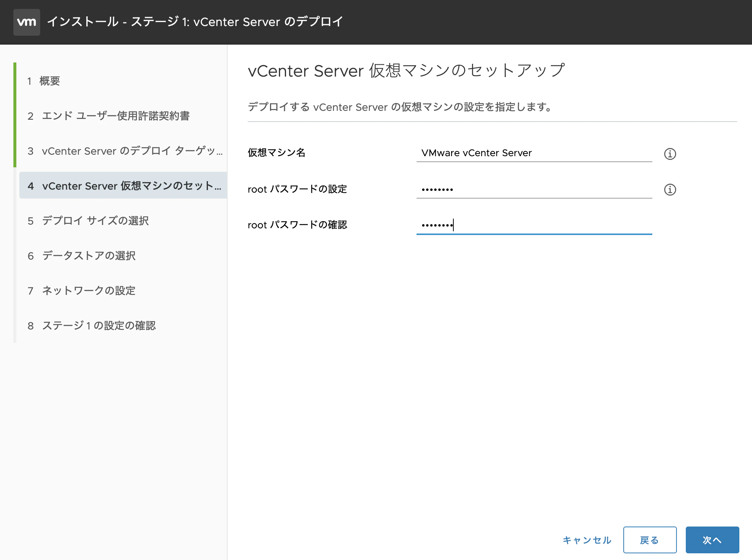Click the 戻る button

(x=650, y=540)
